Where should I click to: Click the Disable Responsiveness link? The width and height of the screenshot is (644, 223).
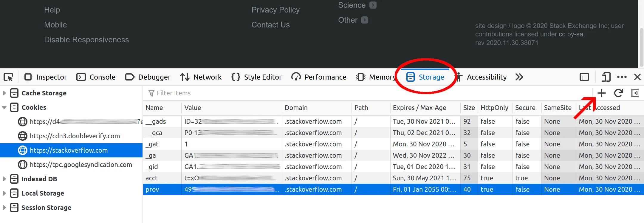pos(86,40)
